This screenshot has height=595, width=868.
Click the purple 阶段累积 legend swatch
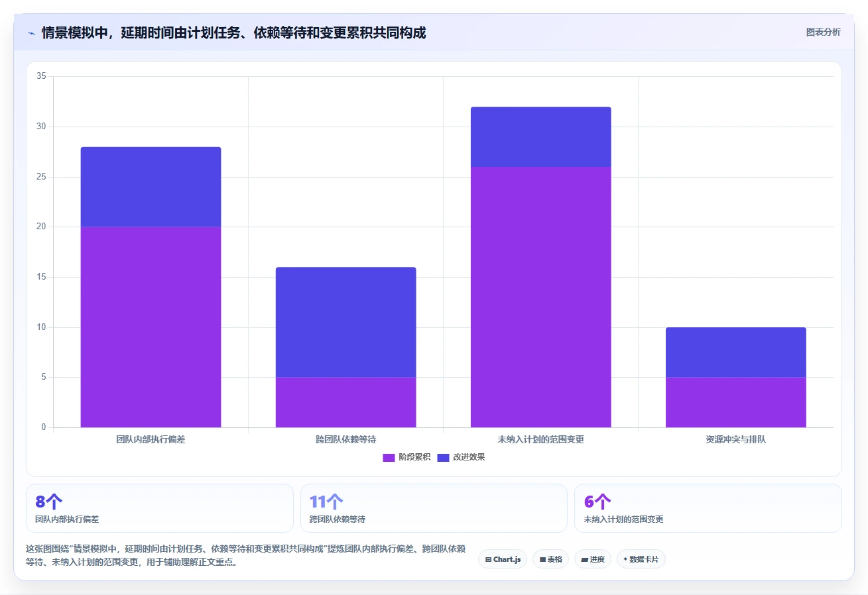(x=389, y=457)
